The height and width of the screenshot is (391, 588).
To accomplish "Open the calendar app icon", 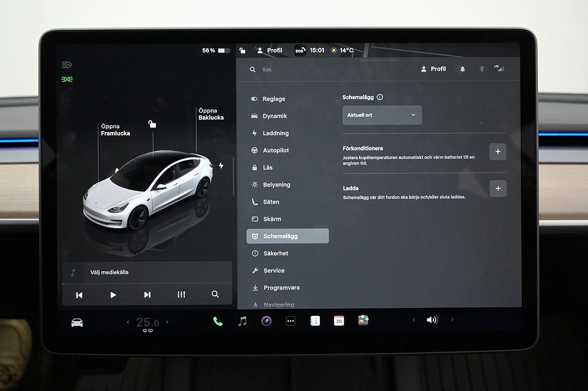I will click(339, 321).
